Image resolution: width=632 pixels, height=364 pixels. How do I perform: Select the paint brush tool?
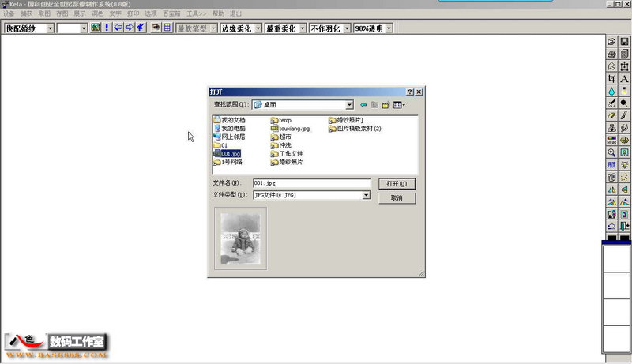(x=624, y=115)
